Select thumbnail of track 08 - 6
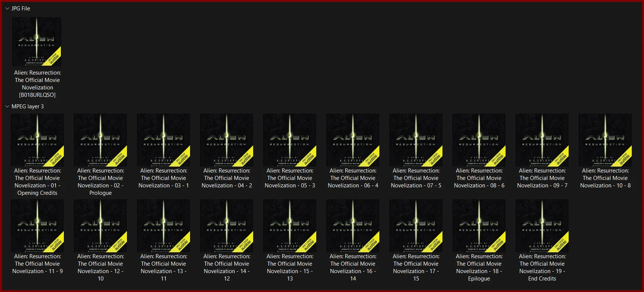The width and height of the screenshot is (644, 292). point(479,140)
